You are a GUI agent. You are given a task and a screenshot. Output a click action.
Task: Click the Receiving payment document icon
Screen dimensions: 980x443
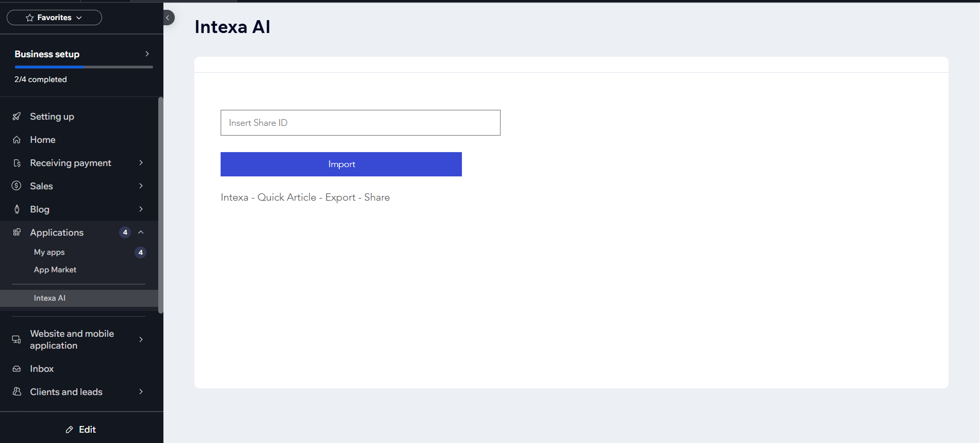click(x=16, y=163)
